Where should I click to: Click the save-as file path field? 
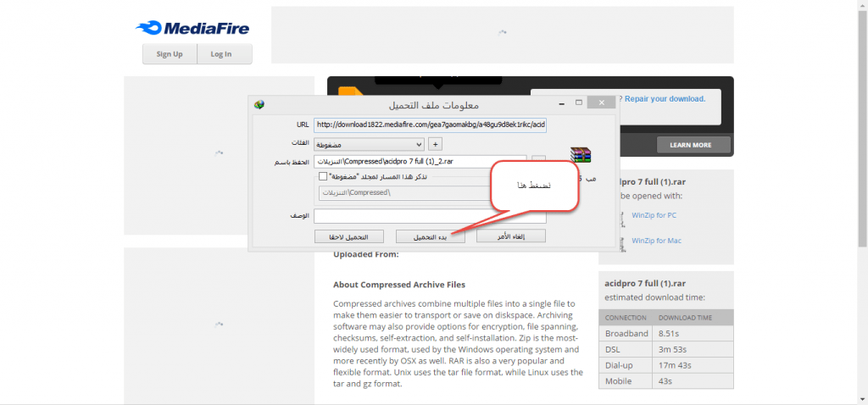[420, 162]
